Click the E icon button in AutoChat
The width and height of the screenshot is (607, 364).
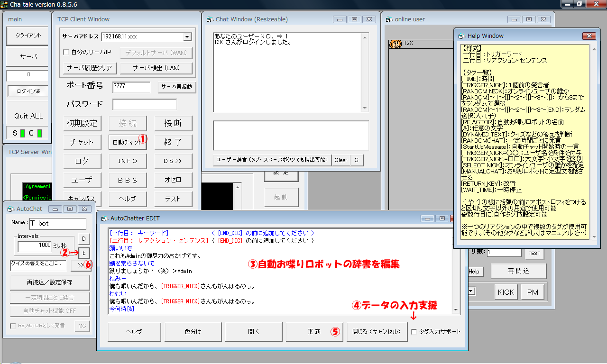coord(83,253)
